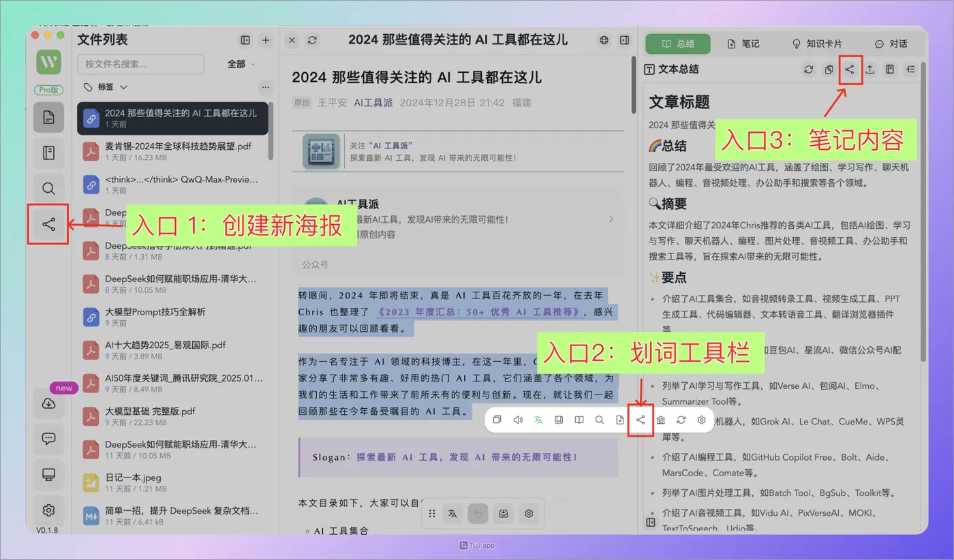Click the bookmark icon in selection toolbar
Viewport: 954px width, 560px height.
tap(559, 420)
